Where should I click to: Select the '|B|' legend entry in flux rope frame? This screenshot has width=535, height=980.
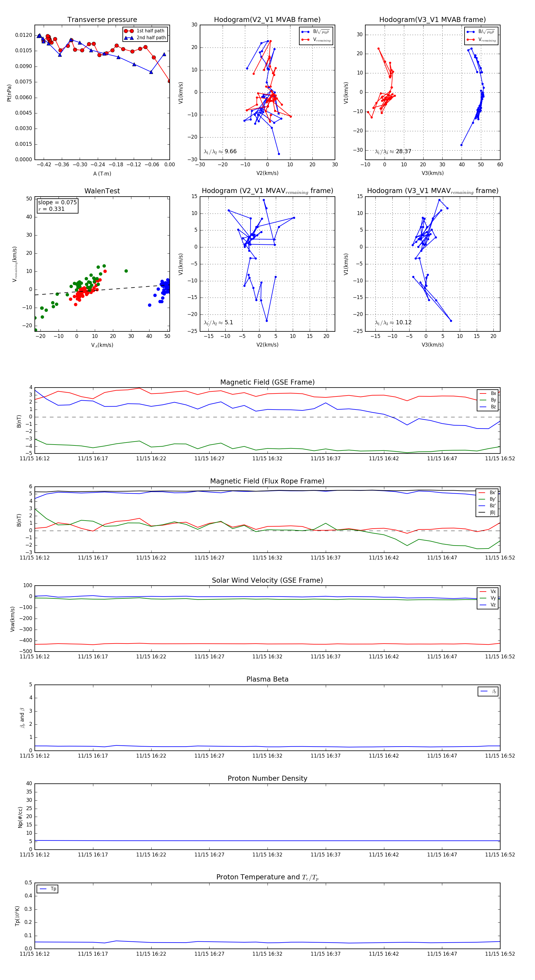point(487,513)
